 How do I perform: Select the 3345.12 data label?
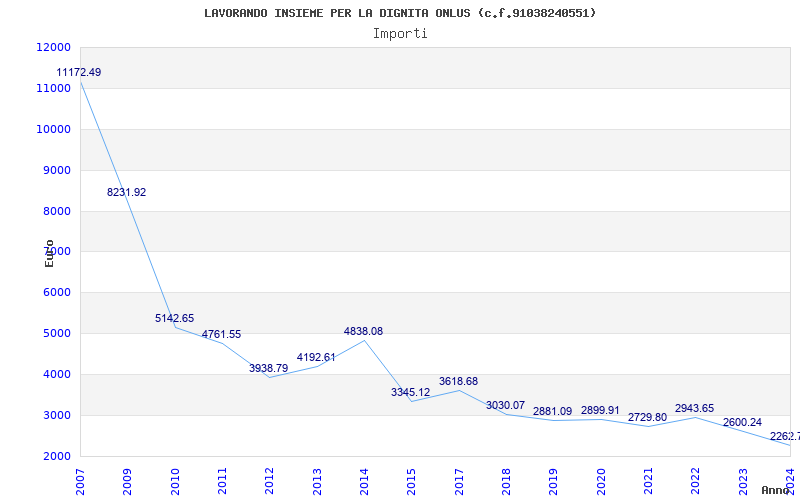(411, 392)
